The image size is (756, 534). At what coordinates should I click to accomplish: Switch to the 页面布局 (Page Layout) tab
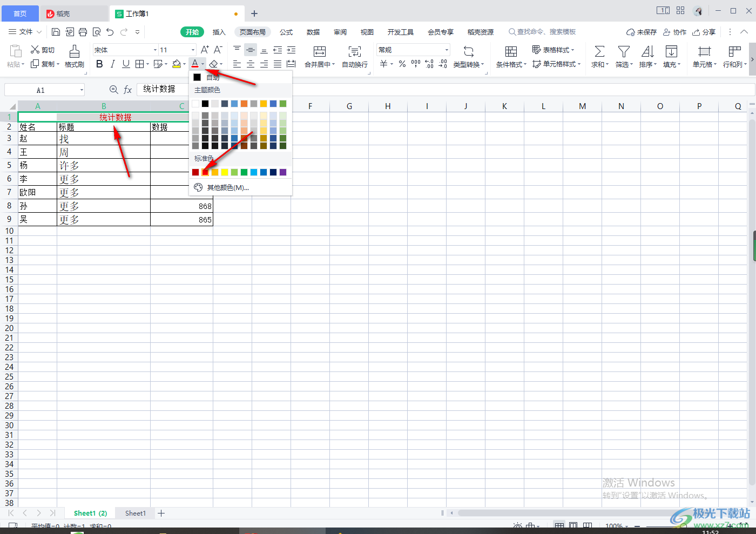(253, 32)
